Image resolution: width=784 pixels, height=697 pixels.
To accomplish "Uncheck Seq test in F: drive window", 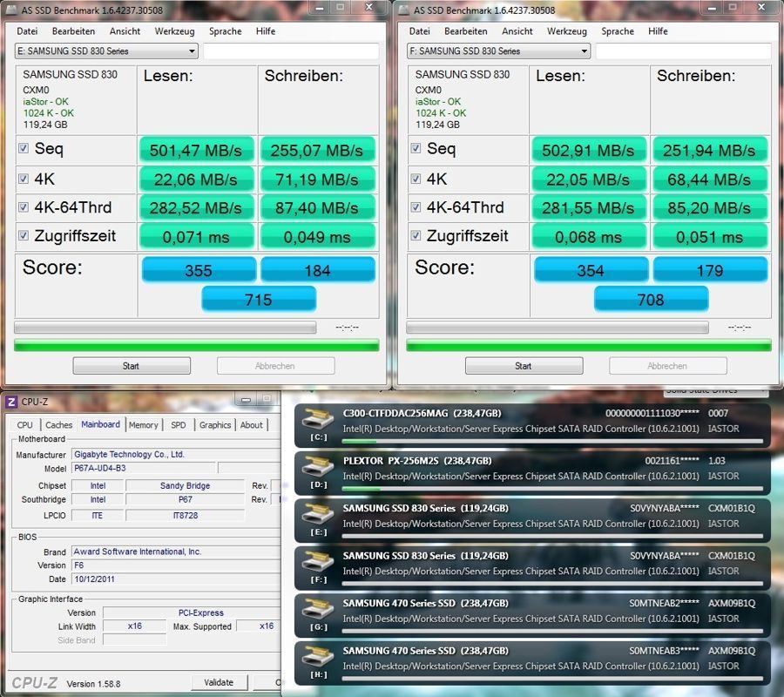I will pos(416,148).
